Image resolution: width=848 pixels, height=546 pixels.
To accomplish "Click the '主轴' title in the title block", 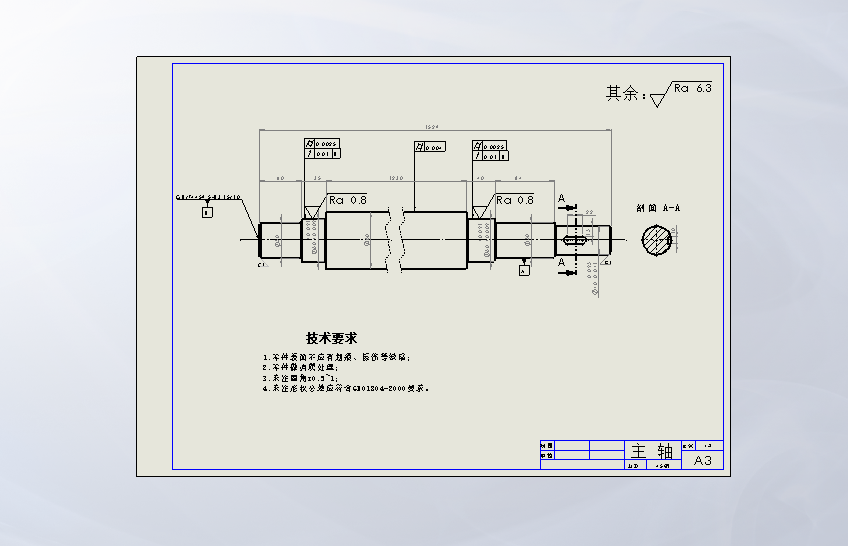I will pos(652,451).
